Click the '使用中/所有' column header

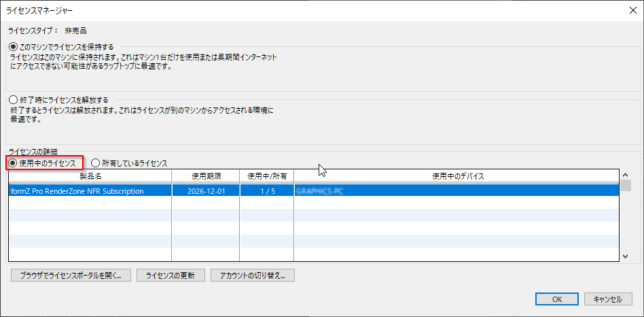266,176
